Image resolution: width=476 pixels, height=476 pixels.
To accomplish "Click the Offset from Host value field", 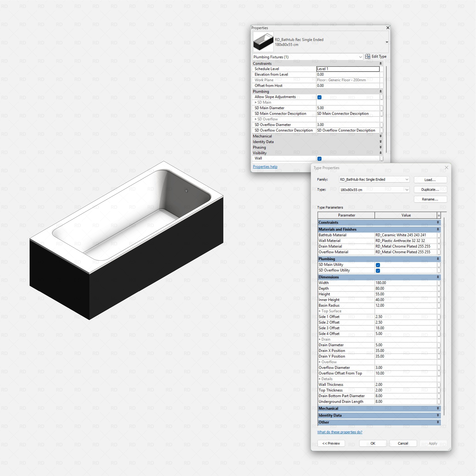I will pyautogui.click(x=348, y=86).
